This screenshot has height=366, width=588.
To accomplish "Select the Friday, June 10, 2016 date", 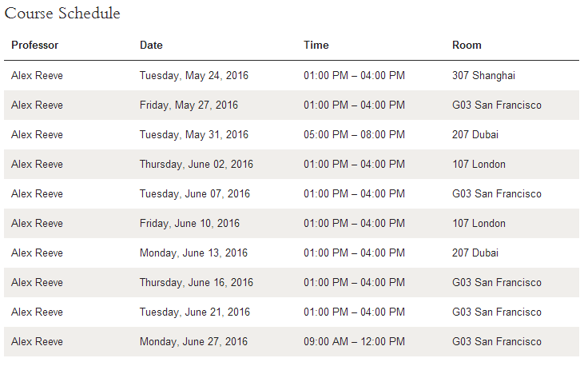I will 189,224.
